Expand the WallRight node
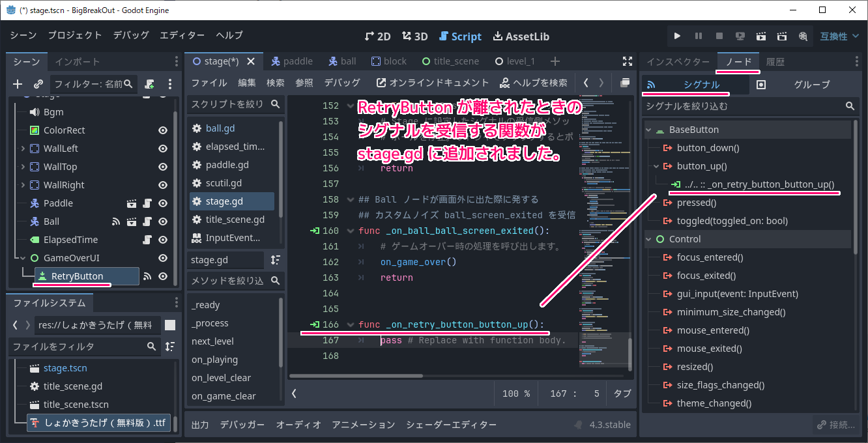 tap(23, 185)
